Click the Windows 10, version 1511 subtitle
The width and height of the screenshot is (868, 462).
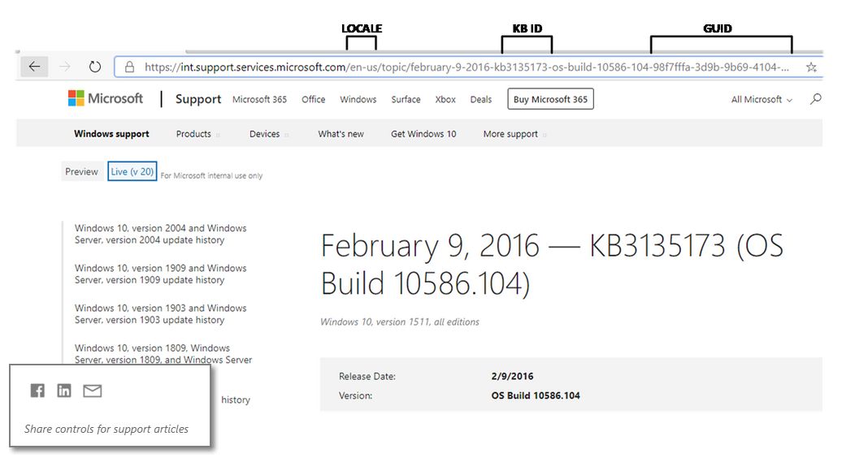click(400, 322)
